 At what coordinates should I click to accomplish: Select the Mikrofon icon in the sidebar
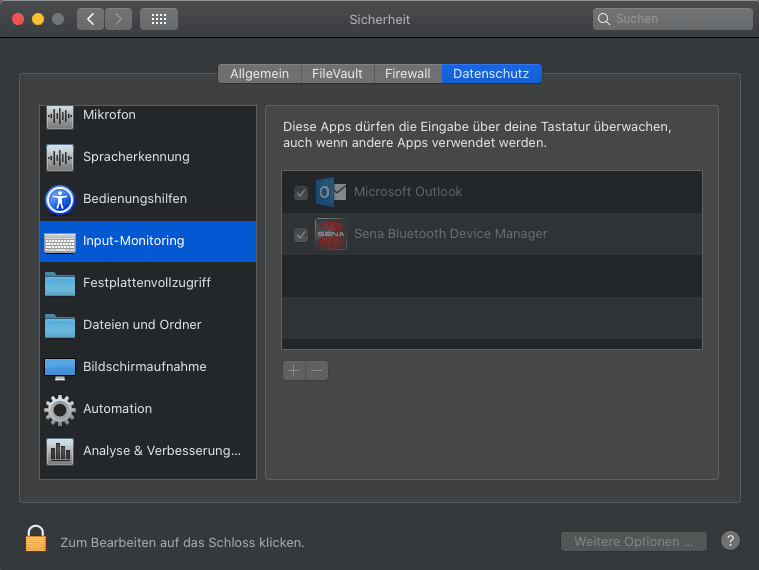point(60,116)
